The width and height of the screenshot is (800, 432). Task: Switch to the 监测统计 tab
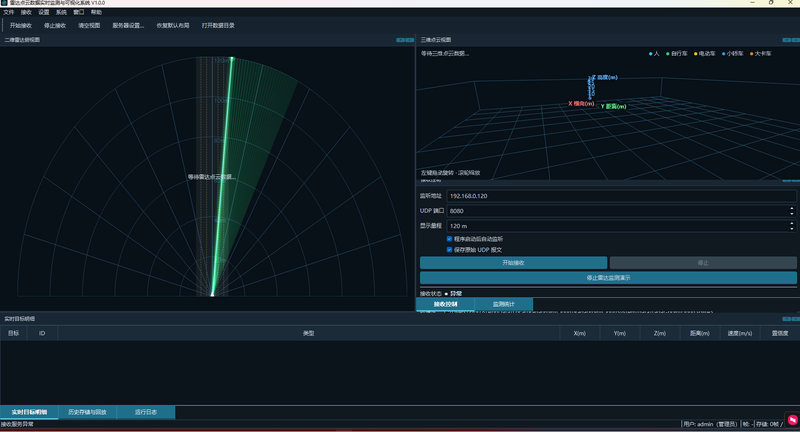click(x=504, y=304)
